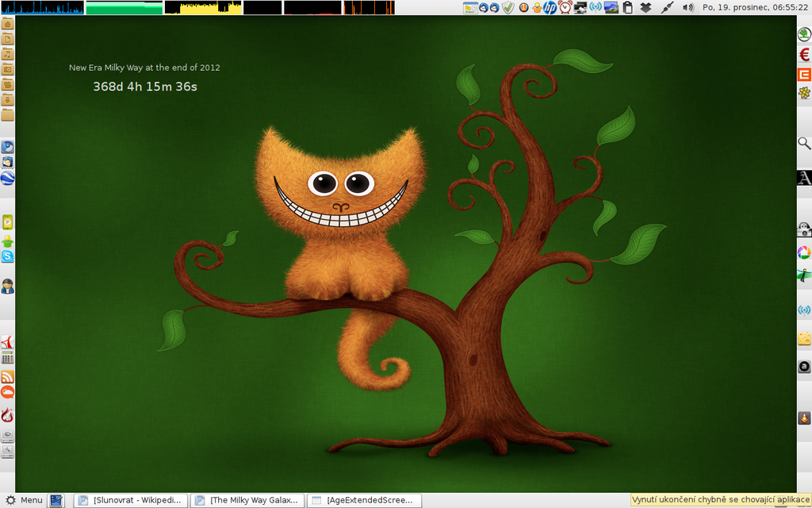Open the yellow cheese icon launcher
Screen dimensions: 812x508
804,338
